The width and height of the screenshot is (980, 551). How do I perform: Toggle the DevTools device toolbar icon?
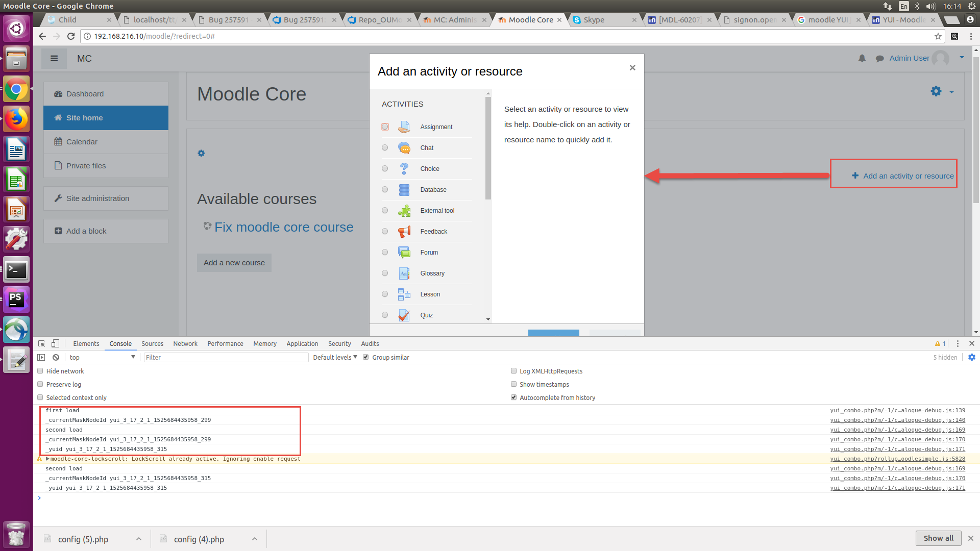pos(55,344)
